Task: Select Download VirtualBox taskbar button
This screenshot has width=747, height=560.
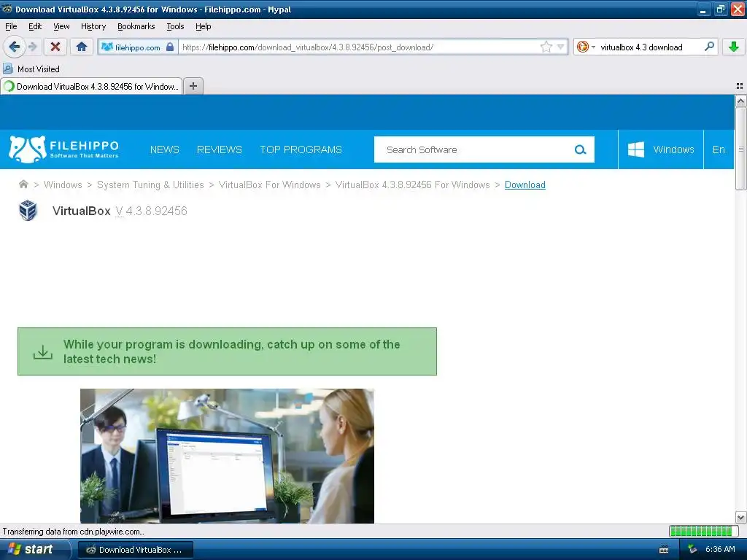Action: (x=135, y=550)
